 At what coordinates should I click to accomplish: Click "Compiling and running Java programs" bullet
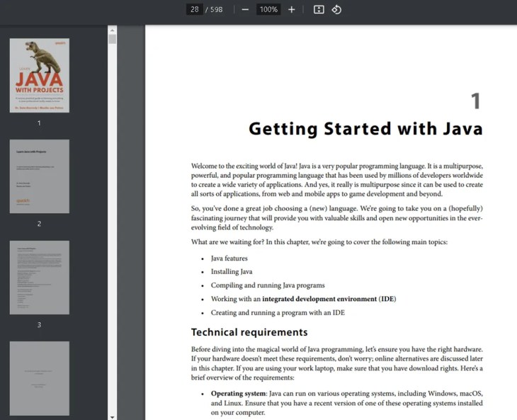click(x=268, y=285)
